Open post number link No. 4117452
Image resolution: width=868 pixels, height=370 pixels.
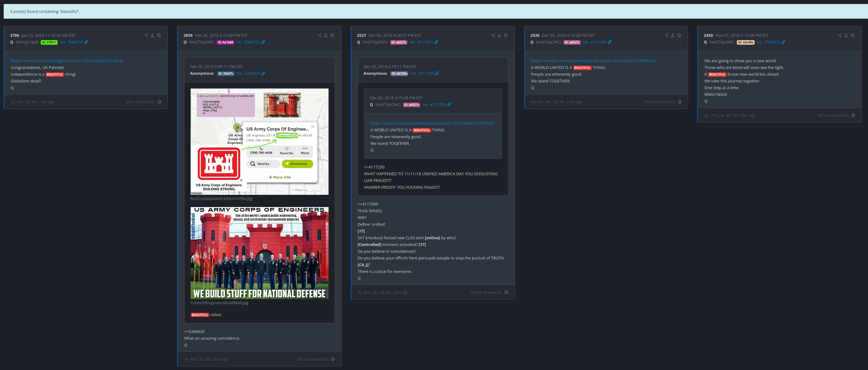pyautogui.click(x=421, y=42)
